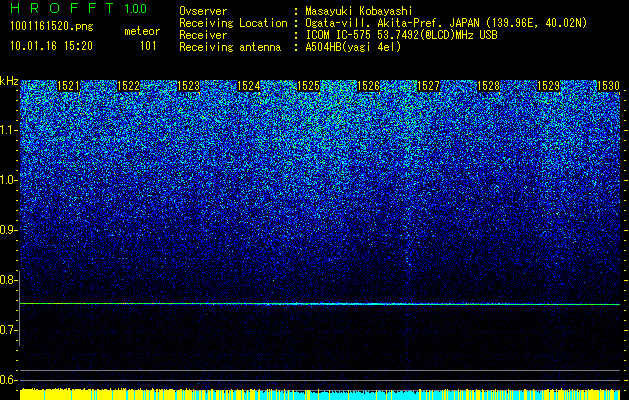Image resolution: width=629 pixels, height=400 pixels.
Task: Click the 1523 time marker
Action: (189, 86)
